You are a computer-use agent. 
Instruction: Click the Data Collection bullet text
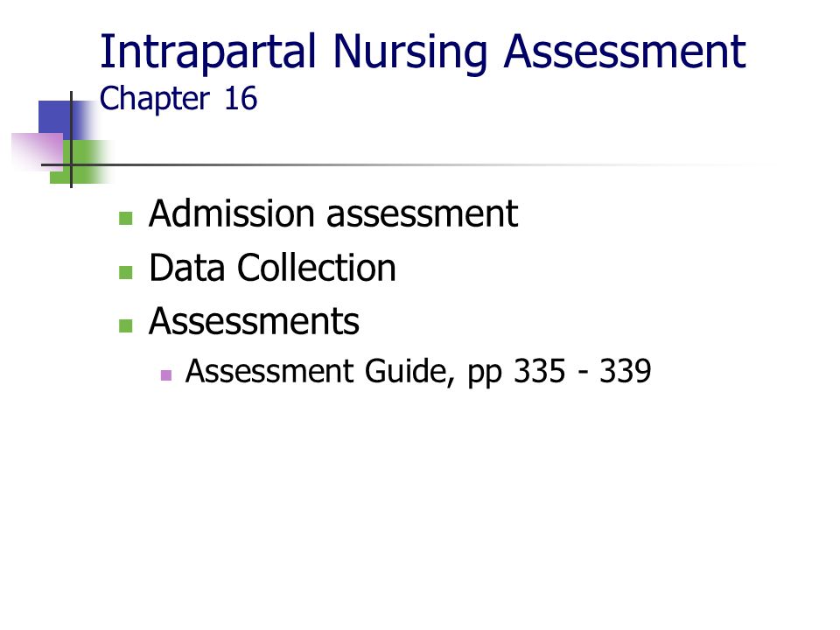tap(273, 268)
